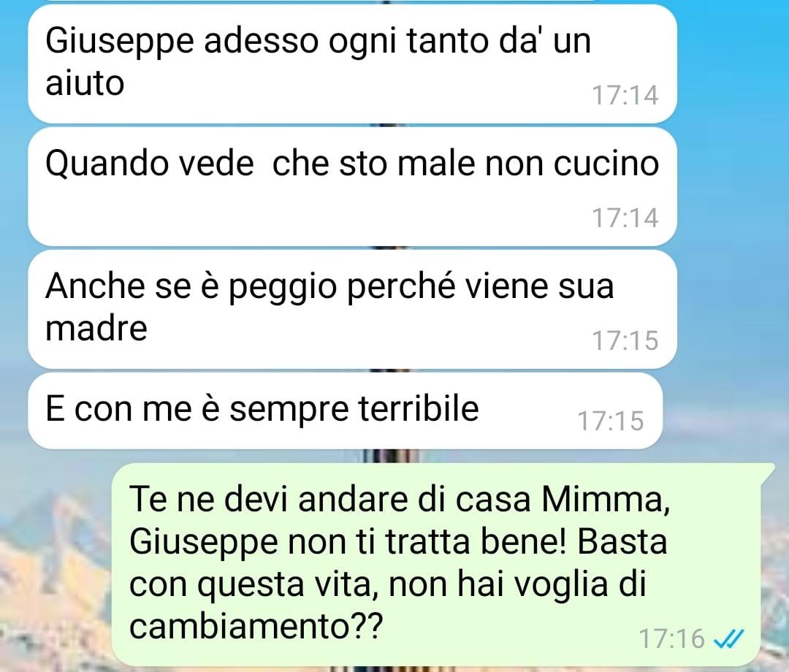789x672 pixels.
Task: Tap the word 'madre' in the third message
Action: (x=96, y=329)
